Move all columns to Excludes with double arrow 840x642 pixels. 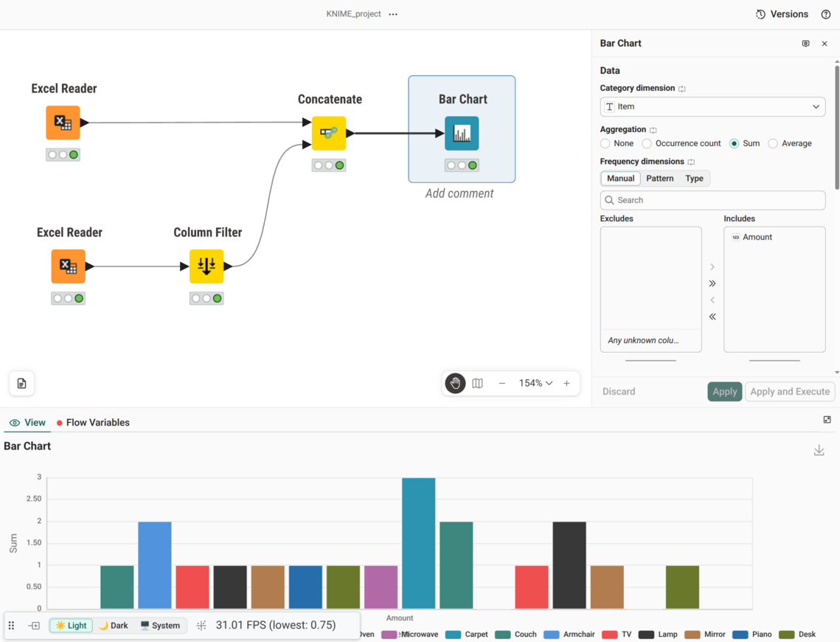point(712,317)
